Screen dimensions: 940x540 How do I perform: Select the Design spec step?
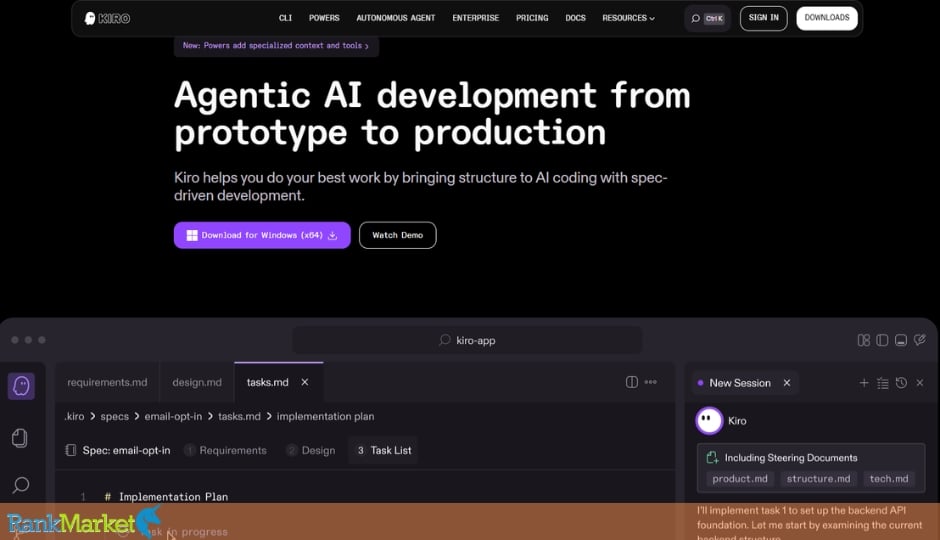click(311, 451)
